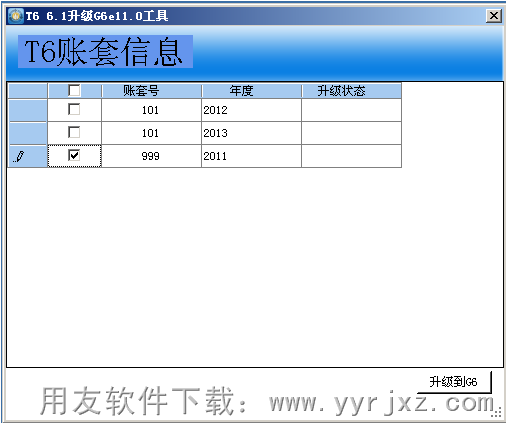Select the row header of 2012 row
Viewport: 507px width, 424px height.
click(x=28, y=110)
